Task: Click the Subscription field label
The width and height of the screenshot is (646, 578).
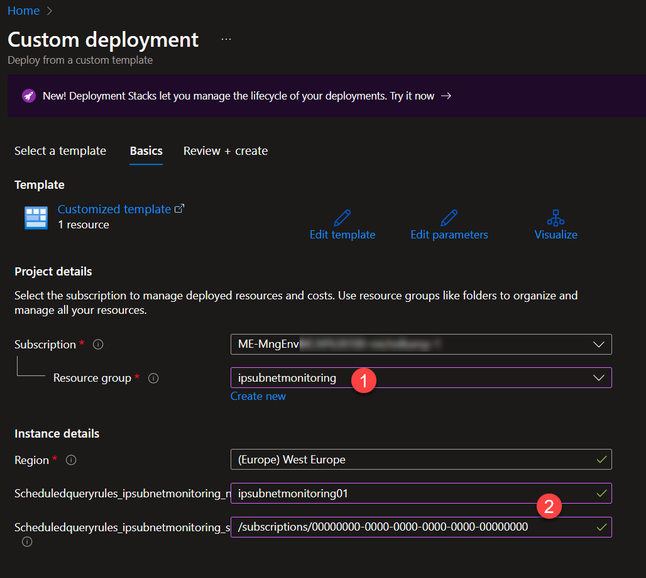Action: pos(45,345)
